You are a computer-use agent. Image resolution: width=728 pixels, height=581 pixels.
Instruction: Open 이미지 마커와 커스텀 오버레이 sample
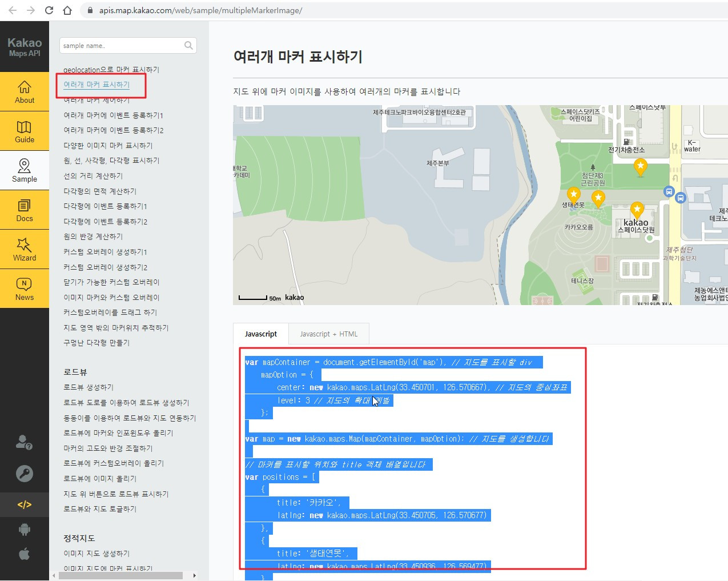point(111,298)
